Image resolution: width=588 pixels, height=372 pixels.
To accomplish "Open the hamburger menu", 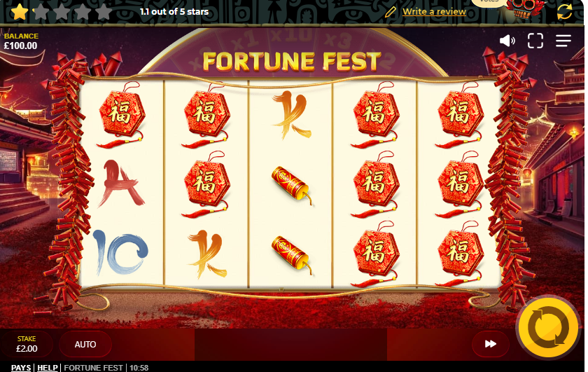I will point(563,41).
